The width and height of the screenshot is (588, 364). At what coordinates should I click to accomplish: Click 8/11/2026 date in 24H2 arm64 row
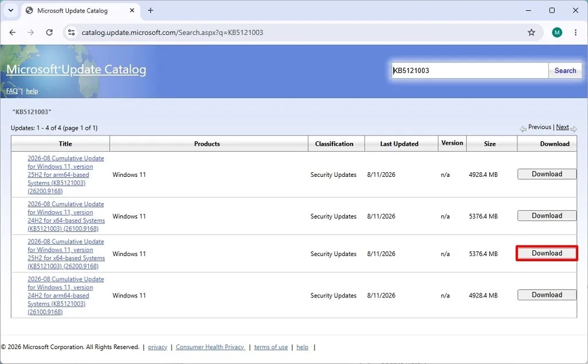pyautogui.click(x=381, y=296)
